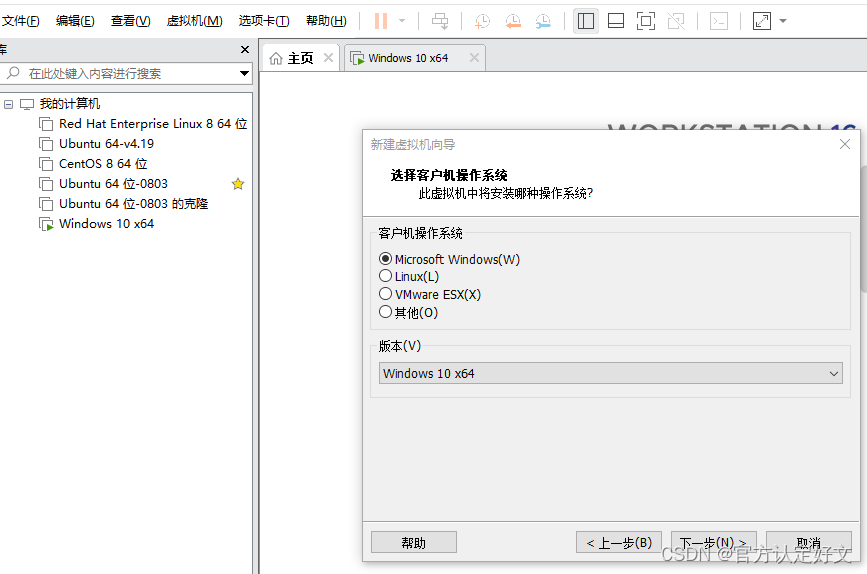This screenshot has height=574, width=867.
Task: Select CentOS 8 64 位 VM
Action: click(x=103, y=164)
